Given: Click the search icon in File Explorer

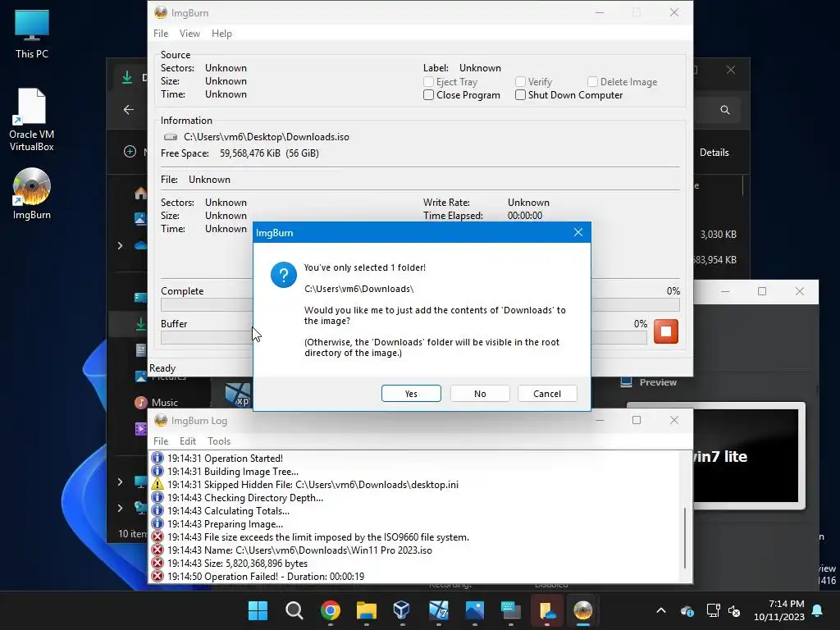Looking at the screenshot, I should [x=725, y=110].
